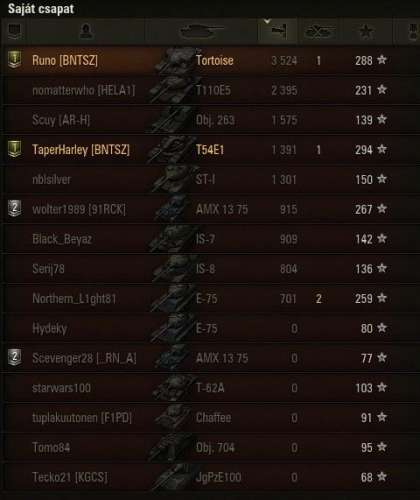Open the T54E1 vehicle entry

click(x=210, y=150)
